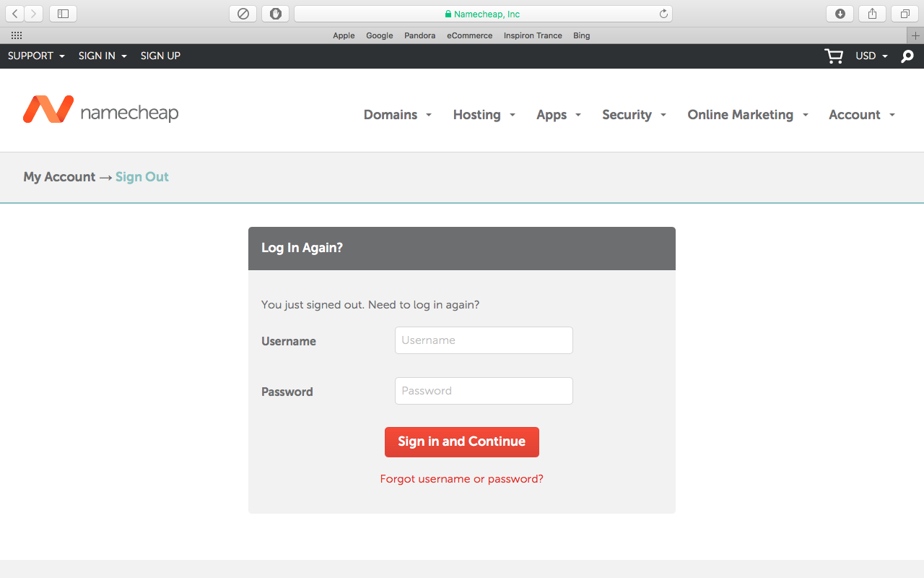Click the search magnifier icon

click(907, 56)
